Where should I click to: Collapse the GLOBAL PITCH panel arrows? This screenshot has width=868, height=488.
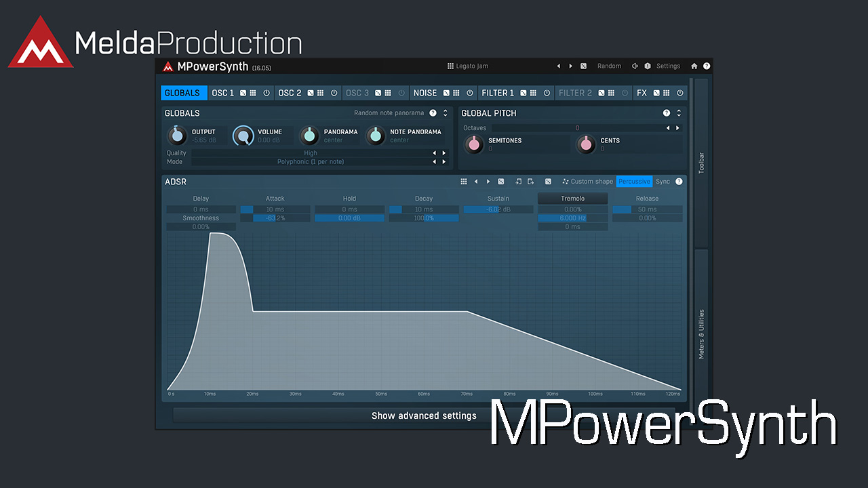click(x=678, y=113)
